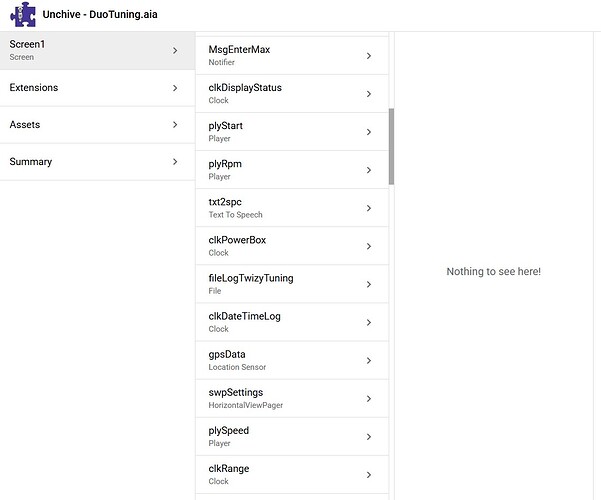Expand the Extensions chevron arrow

(x=175, y=88)
